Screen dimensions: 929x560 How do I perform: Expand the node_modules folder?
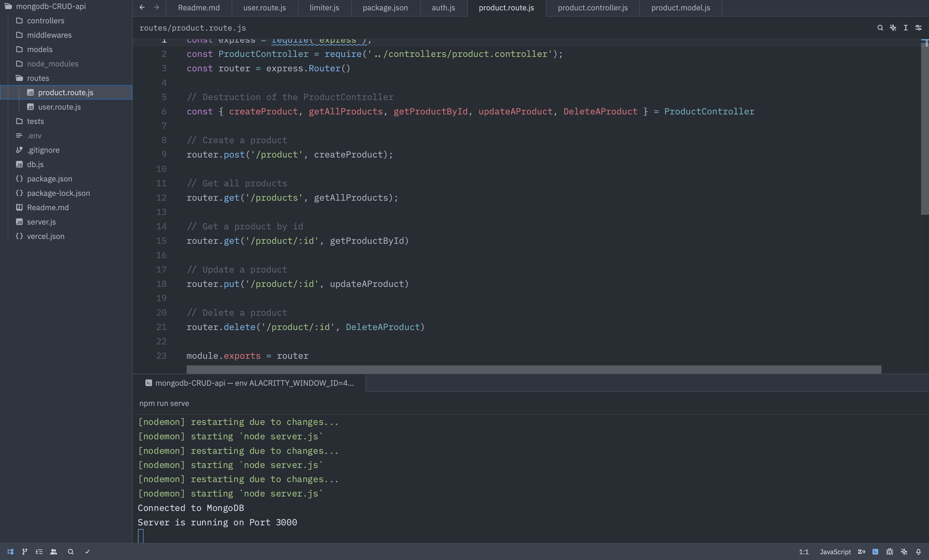point(66,63)
